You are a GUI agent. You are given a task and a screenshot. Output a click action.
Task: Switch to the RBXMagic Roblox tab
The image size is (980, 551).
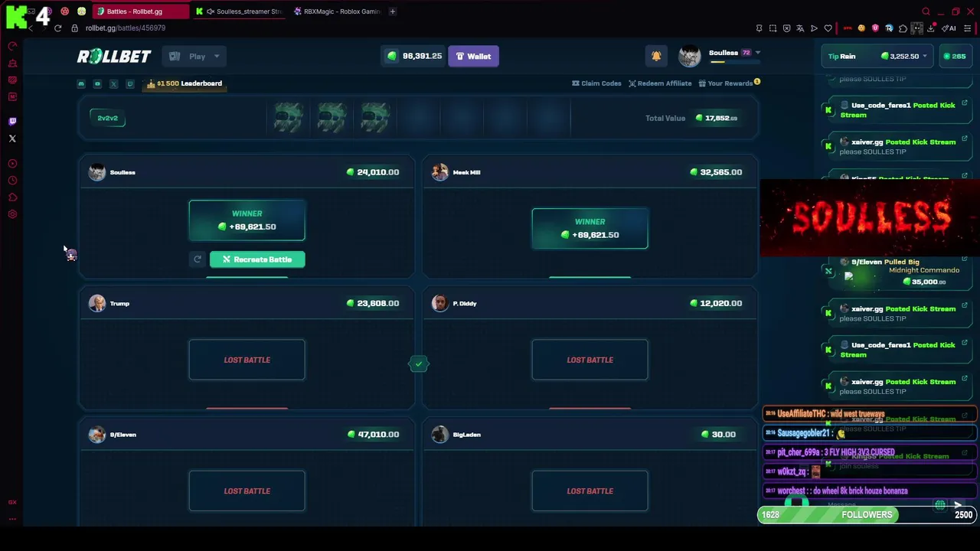click(x=337, y=11)
